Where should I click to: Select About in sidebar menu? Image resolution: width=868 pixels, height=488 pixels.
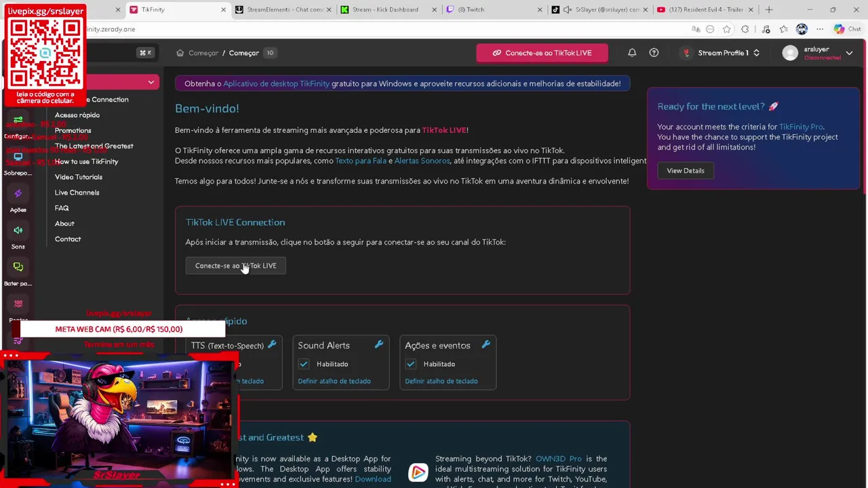click(64, 224)
